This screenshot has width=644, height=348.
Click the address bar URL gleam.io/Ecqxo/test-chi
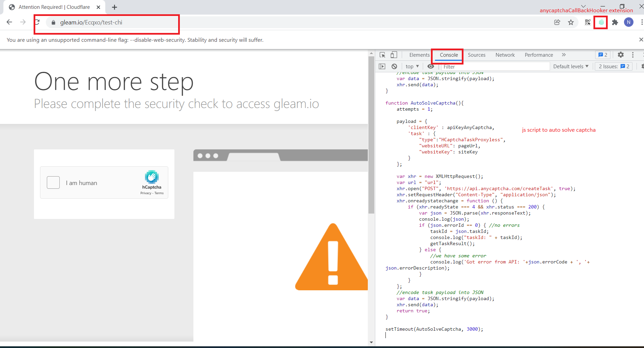[x=91, y=22]
